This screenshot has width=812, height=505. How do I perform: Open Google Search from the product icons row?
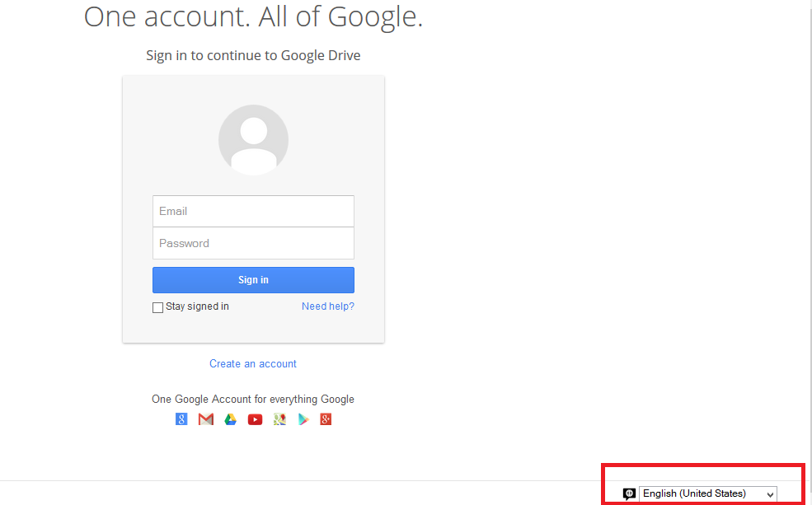pyautogui.click(x=181, y=419)
